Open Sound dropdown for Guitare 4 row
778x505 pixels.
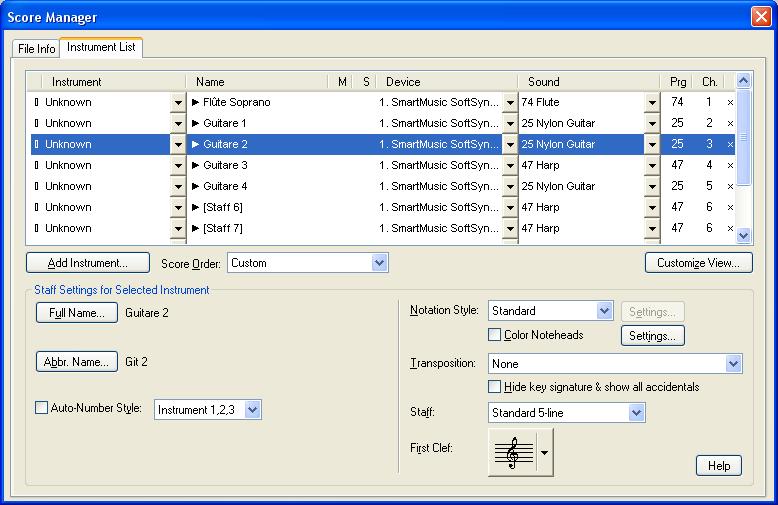(x=652, y=187)
